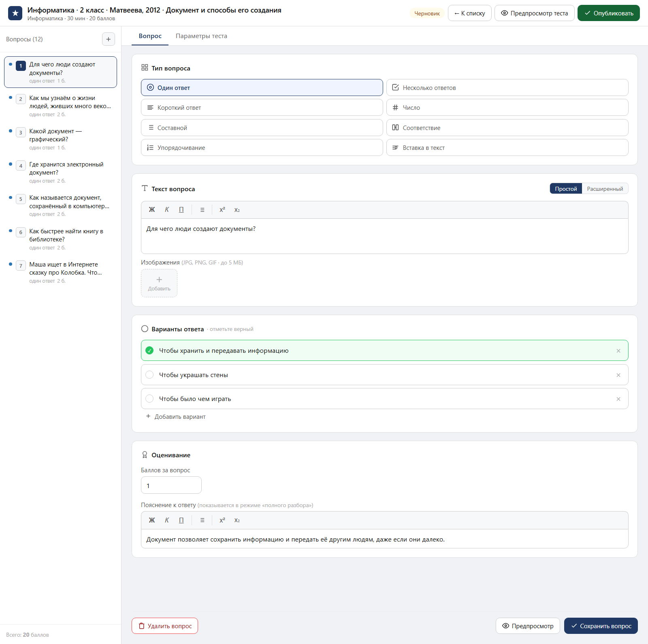Apply bold Ж in question text toolbar
This screenshot has height=644, width=648.
point(152,210)
